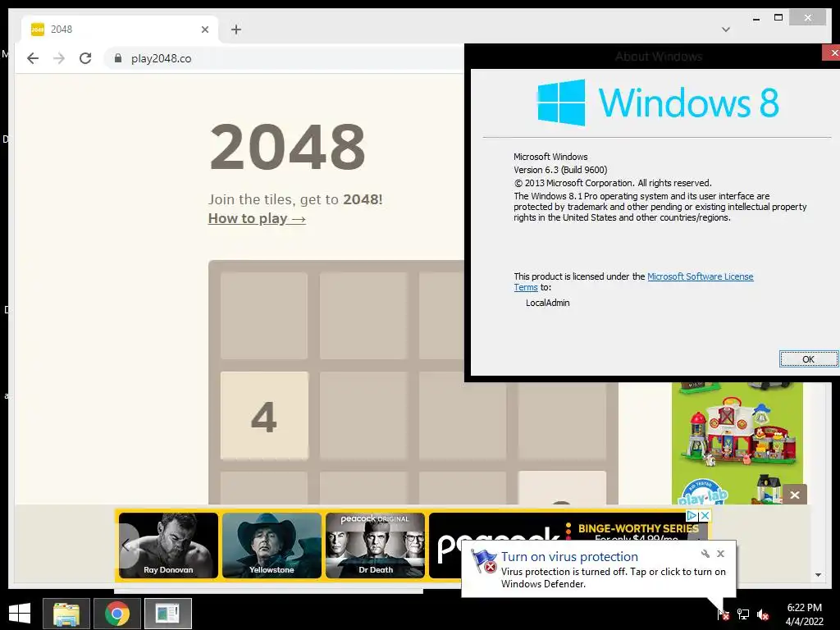Click the page scrollbar down arrow
The image size is (840, 630).
coord(818,575)
